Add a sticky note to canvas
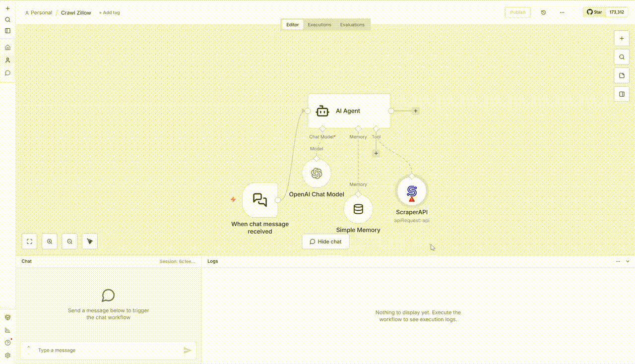635x364 pixels. click(622, 76)
